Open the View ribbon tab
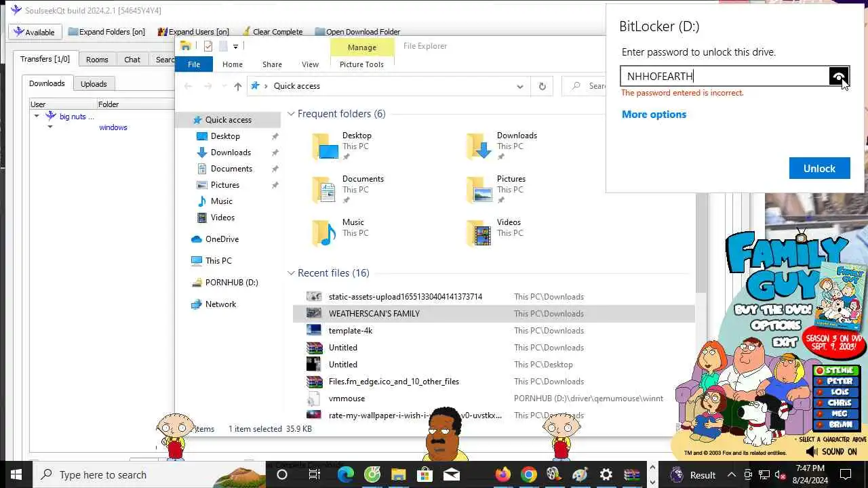This screenshot has height=488, width=868. click(310, 64)
